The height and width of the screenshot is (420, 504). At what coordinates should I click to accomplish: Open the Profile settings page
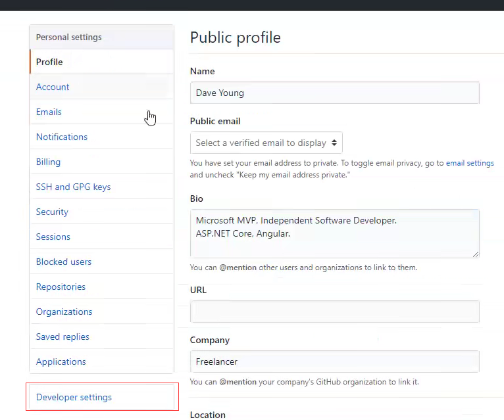pos(49,62)
